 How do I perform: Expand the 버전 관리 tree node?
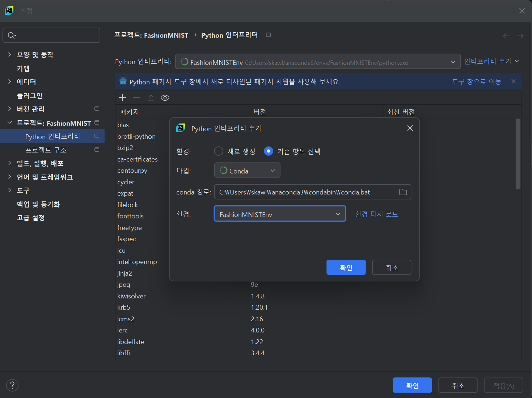point(9,109)
